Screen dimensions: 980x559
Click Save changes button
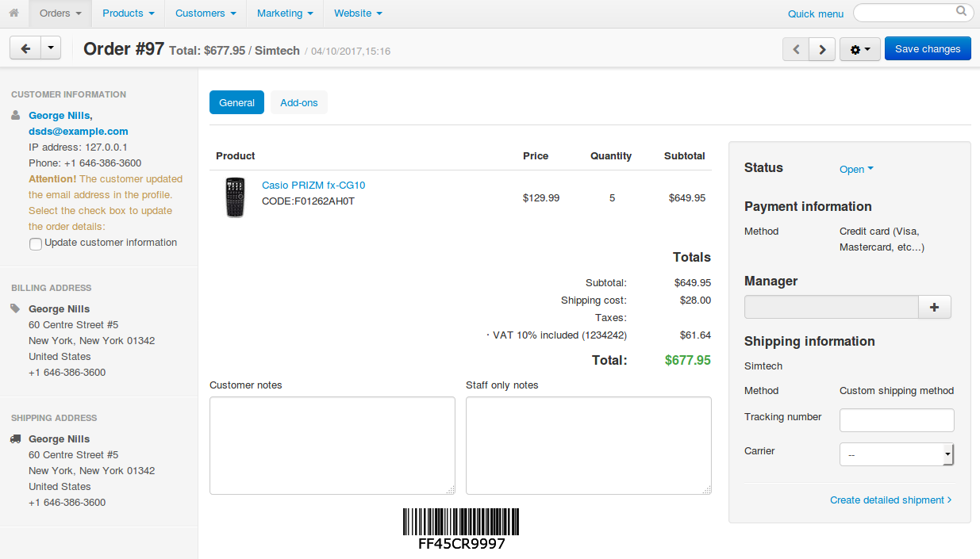[x=928, y=49]
